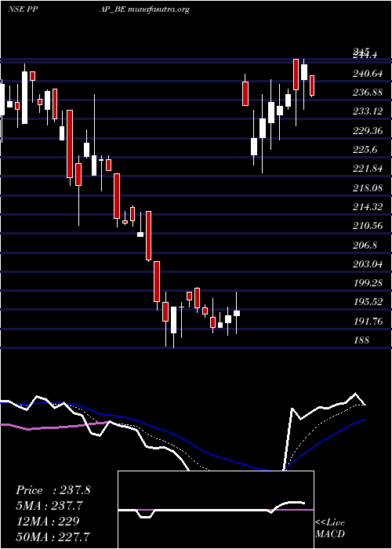Click the 214.32 price level label

tap(368, 207)
